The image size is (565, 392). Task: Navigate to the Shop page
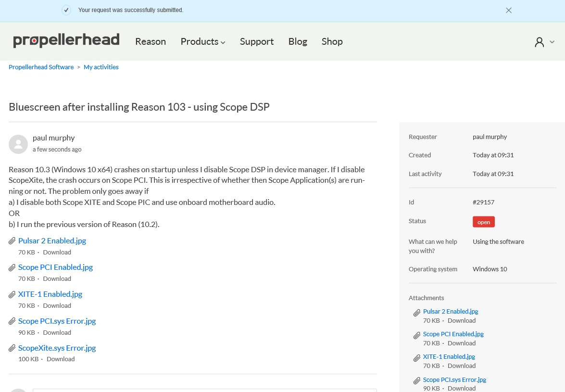(332, 42)
